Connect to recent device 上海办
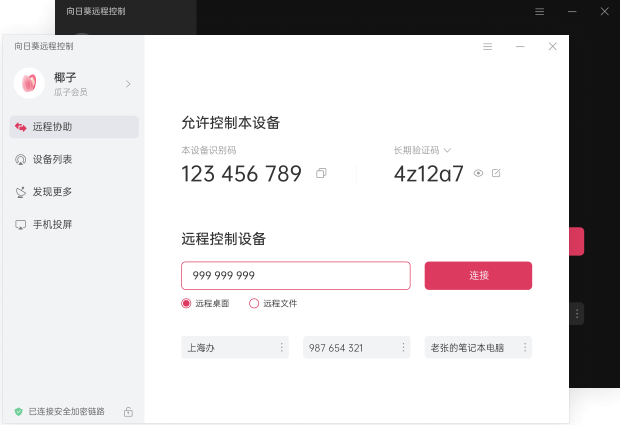Viewport: 620px width, 425px height. [x=235, y=348]
